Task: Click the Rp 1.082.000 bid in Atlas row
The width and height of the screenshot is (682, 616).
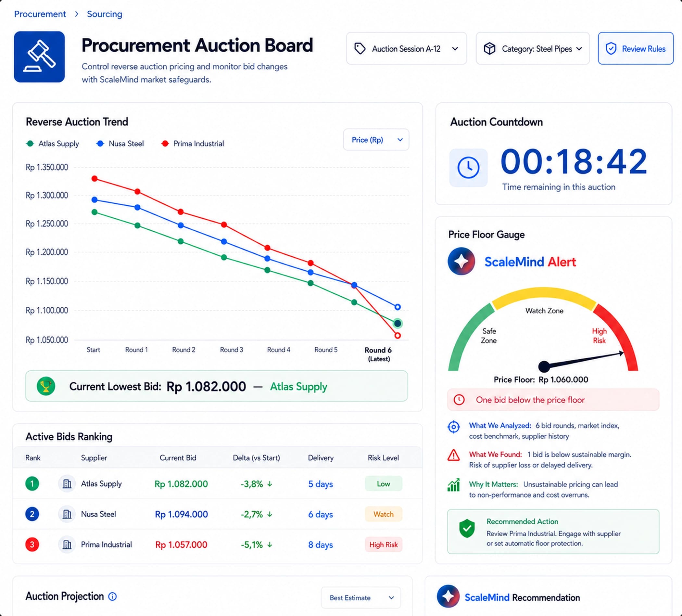Action: (x=181, y=484)
